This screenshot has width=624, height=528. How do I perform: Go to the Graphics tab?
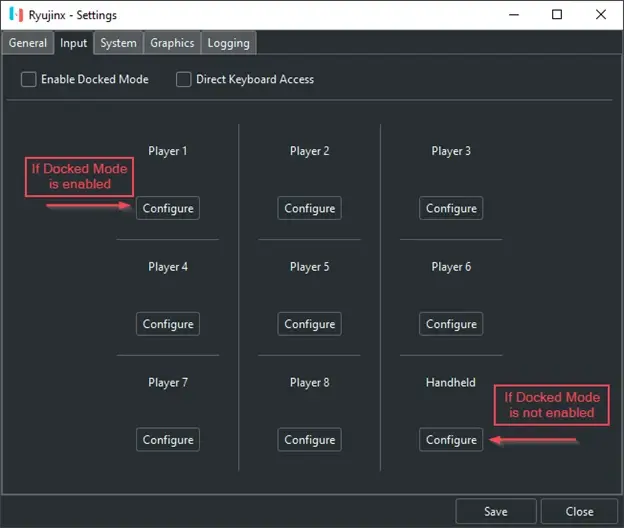pyautogui.click(x=172, y=43)
